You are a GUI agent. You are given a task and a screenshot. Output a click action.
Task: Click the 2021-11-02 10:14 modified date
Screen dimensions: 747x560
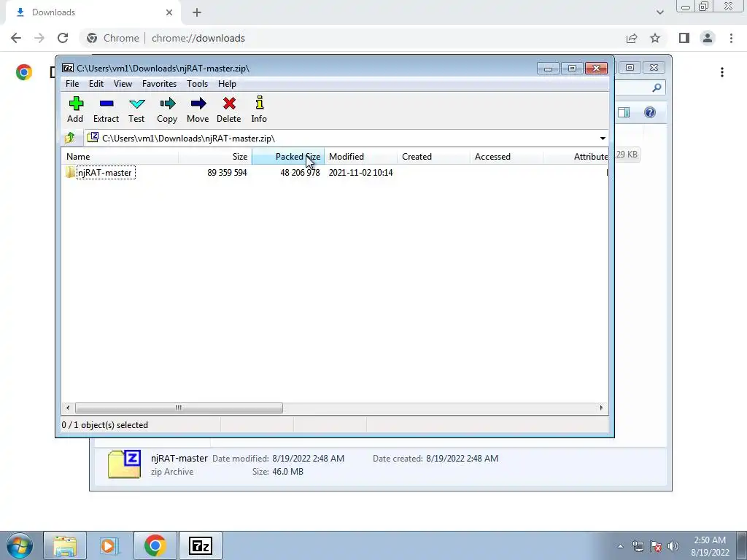pos(360,172)
